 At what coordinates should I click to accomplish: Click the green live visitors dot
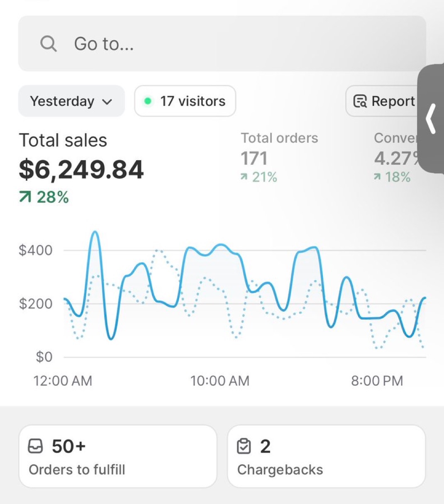click(147, 101)
